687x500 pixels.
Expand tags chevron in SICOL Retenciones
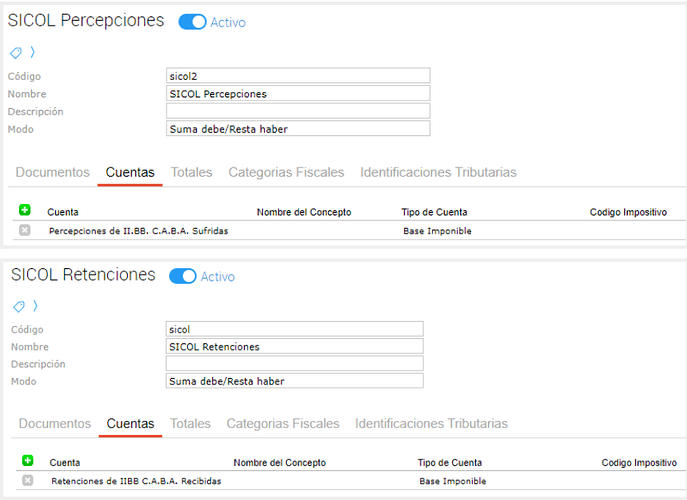click(x=33, y=306)
